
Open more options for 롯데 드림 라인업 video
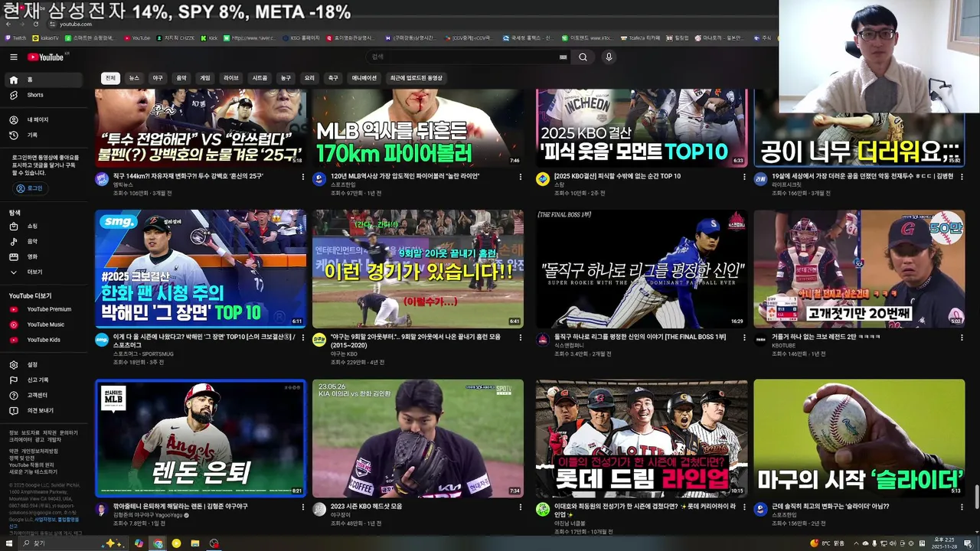pyautogui.click(x=744, y=507)
